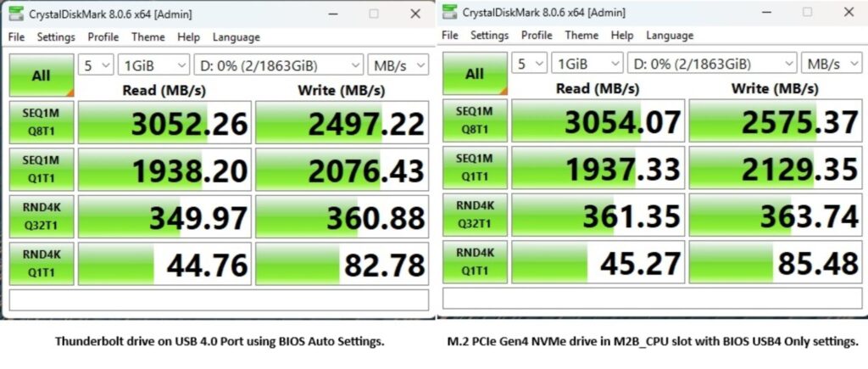Start SEQ1M Q1T1 test in right window
The image size is (868, 369).
click(x=475, y=168)
